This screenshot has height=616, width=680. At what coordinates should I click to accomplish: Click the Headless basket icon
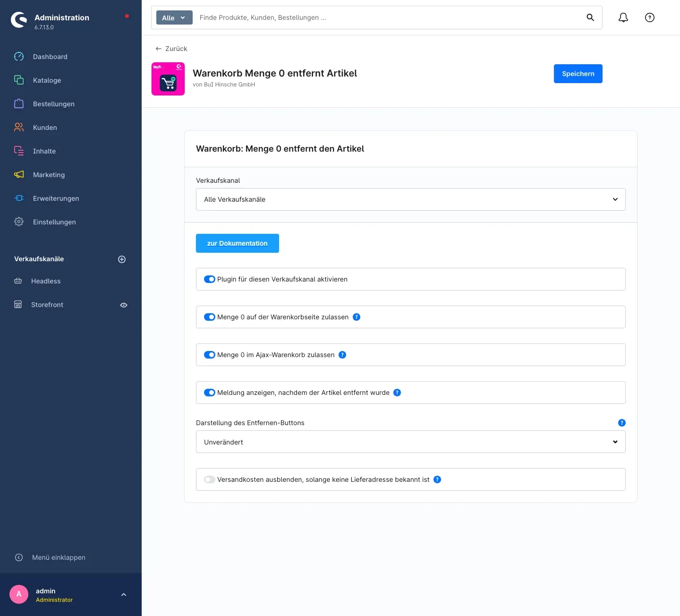(x=18, y=281)
